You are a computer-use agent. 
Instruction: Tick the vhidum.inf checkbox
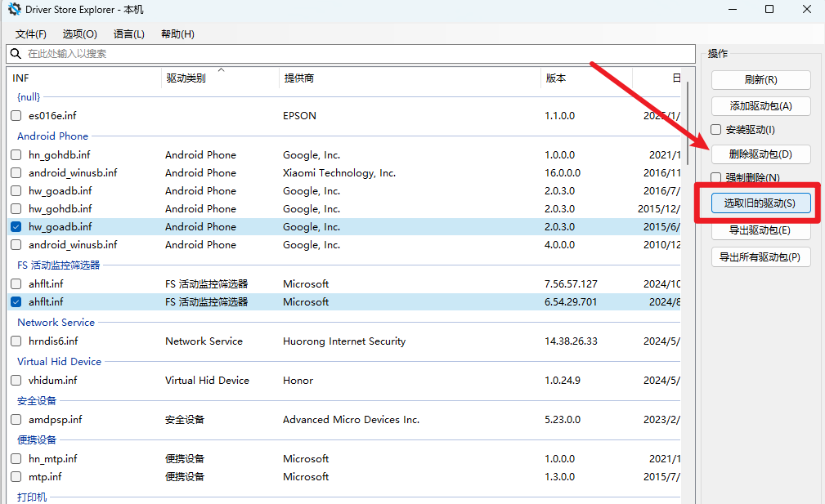point(16,380)
